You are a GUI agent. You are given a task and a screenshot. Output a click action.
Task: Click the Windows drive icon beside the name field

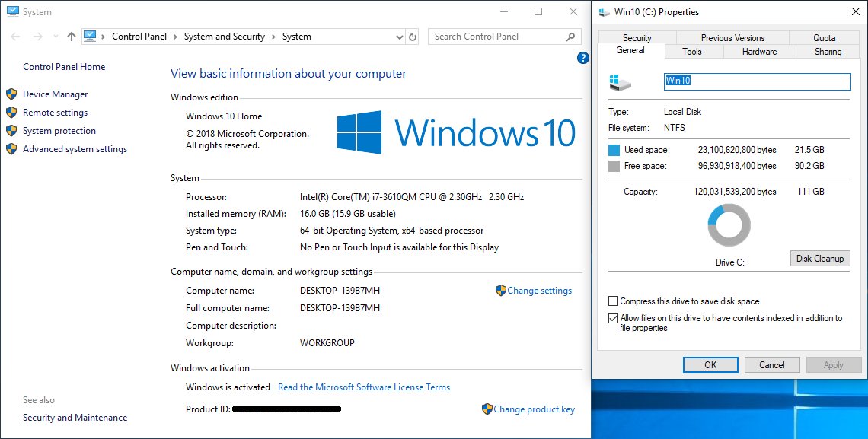coord(620,82)
